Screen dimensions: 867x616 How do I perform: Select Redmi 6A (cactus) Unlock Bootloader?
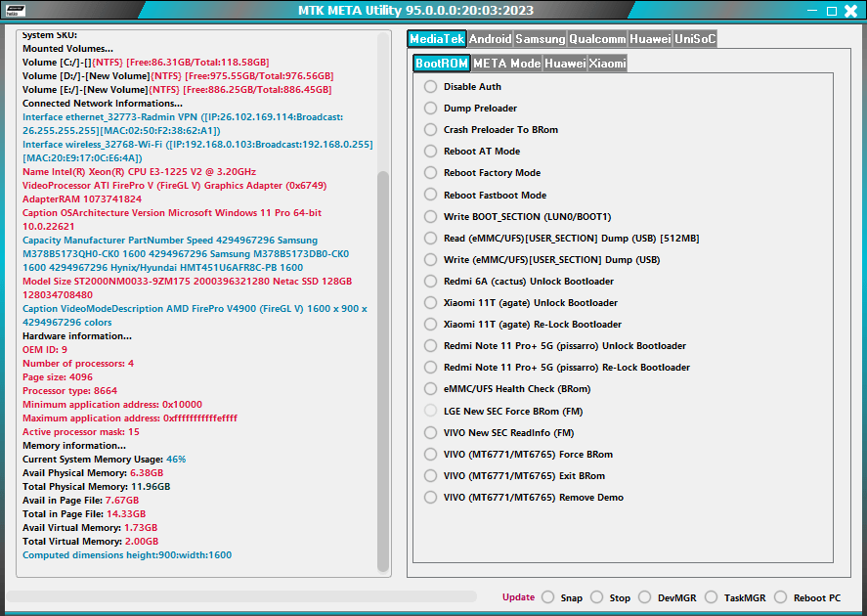coord(430,281)
